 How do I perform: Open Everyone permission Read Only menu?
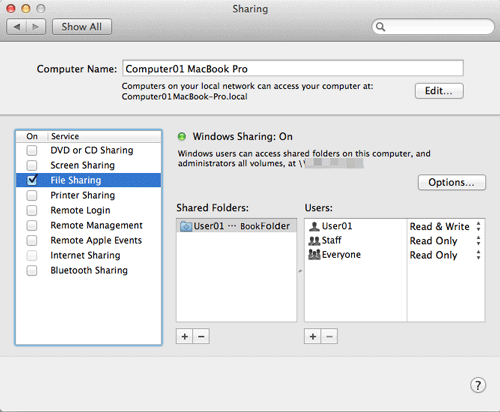[446, 255]
